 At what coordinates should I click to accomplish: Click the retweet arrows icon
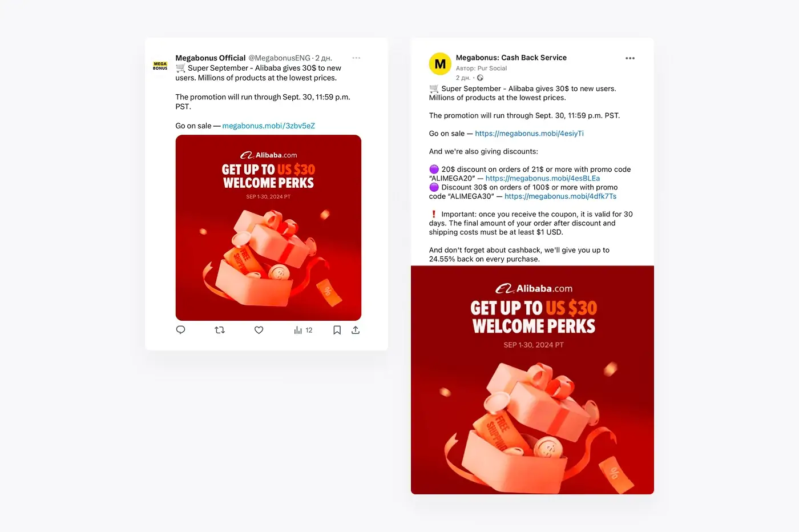220,330
